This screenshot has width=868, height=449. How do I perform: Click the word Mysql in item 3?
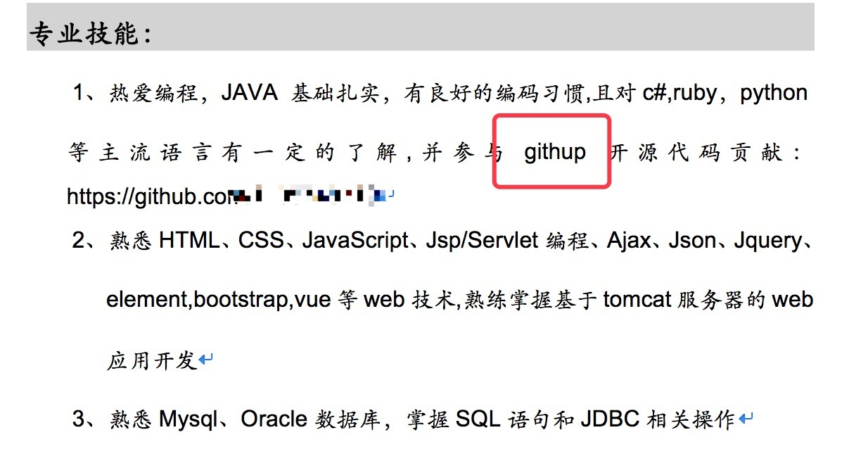pos(189,420)
